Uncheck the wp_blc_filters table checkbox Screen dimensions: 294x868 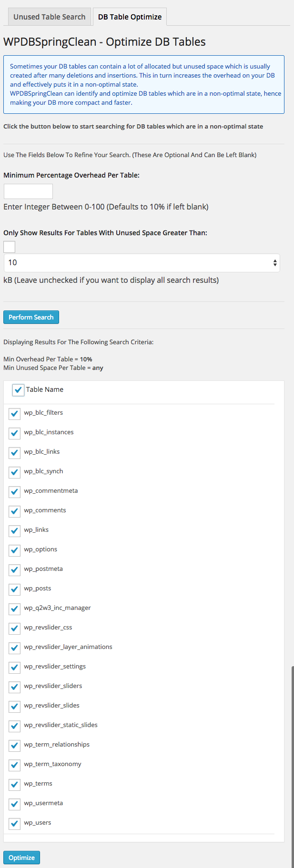(14, 413)
